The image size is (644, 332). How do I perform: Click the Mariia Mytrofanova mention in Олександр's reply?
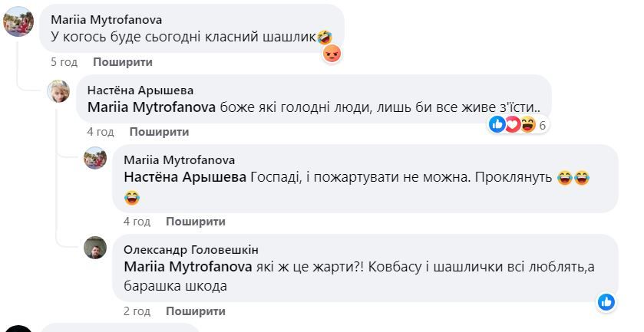[x=187, y=267]
